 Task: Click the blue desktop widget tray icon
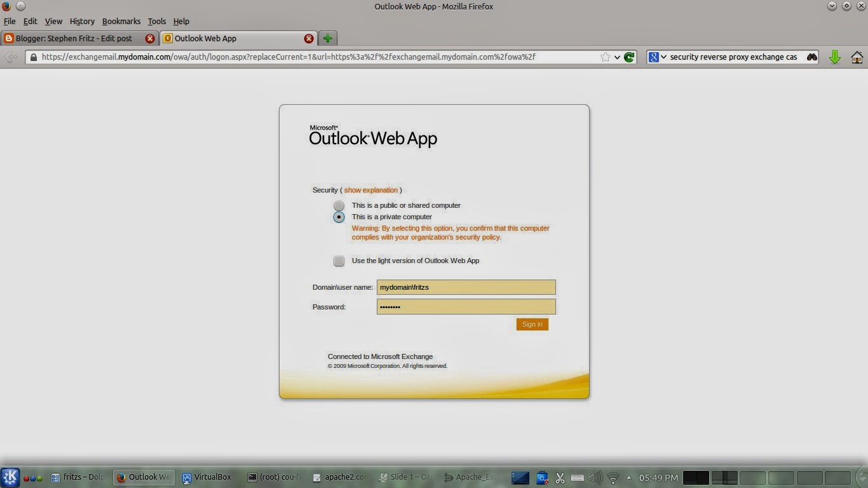tap(520, 478)
